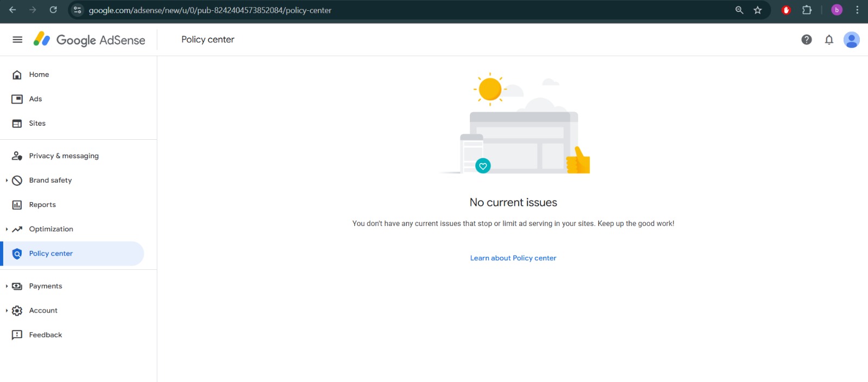The height and width of the screenshot is (382, 868).
Task: Click the address bar URL
Action: click(x=210, y=10)
